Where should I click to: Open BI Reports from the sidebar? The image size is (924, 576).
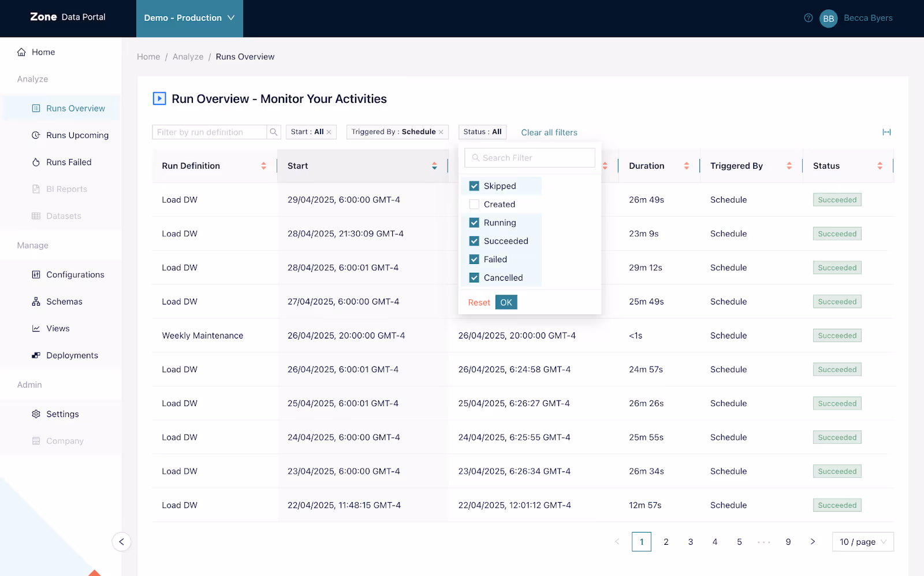click(x=66, y=188)
